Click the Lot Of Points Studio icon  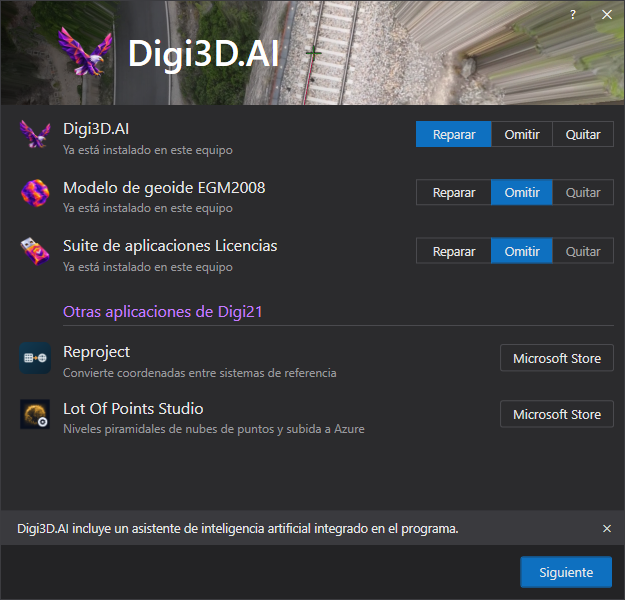35,414
